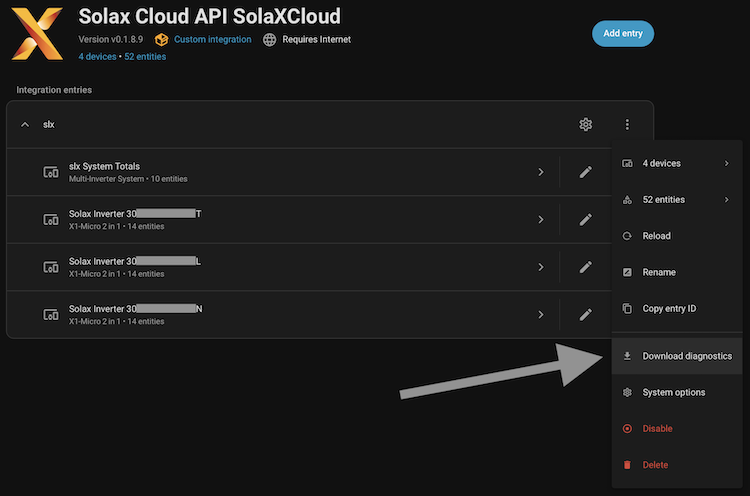The width and height of the screenshot is (750, 496).
Task: Open the 52 entities header link
Action: [x=145, y=56]
